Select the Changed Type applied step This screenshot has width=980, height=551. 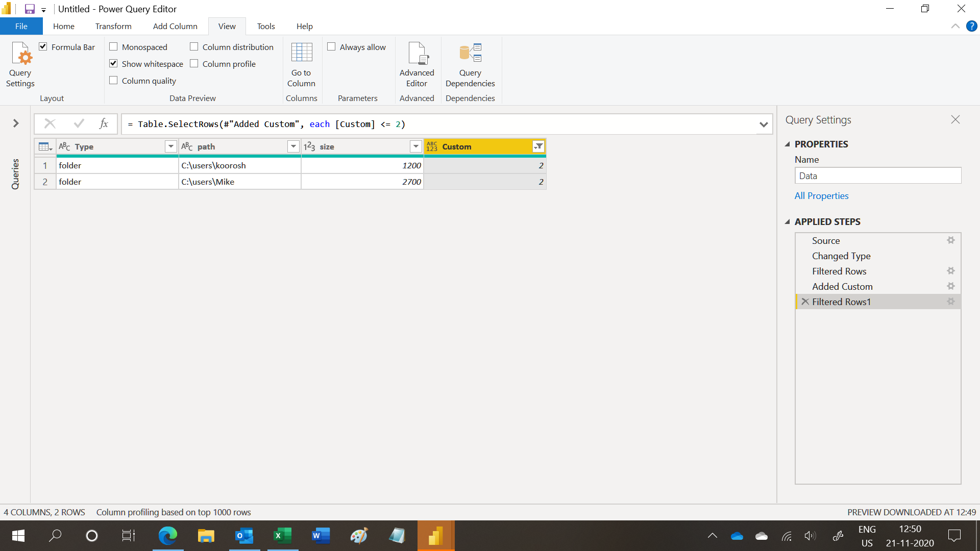[877, 256]
